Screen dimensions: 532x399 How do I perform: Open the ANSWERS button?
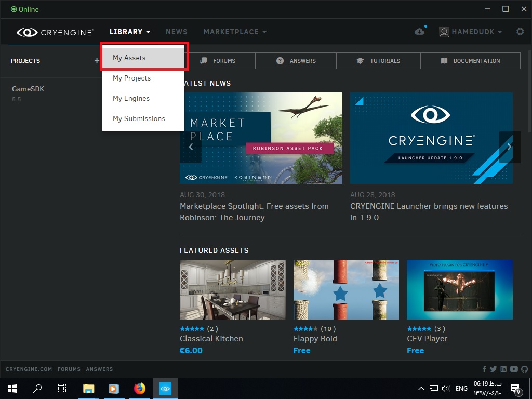pos(296,61)
